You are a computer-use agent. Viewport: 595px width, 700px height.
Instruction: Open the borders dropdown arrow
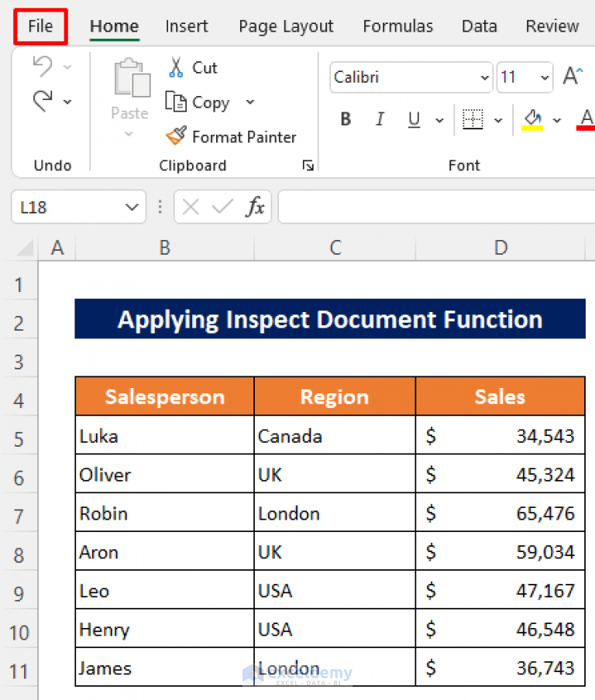[x=498, y=120]
